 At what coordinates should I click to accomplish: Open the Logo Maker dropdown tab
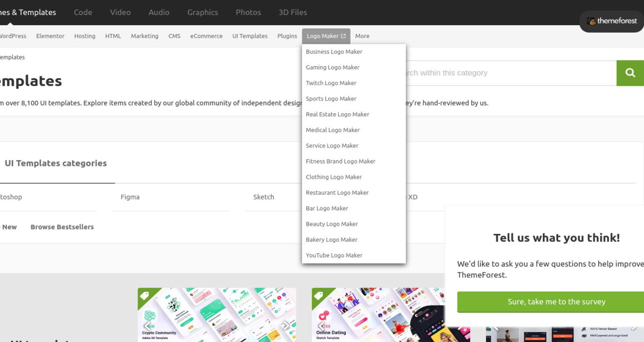(326, 36)
